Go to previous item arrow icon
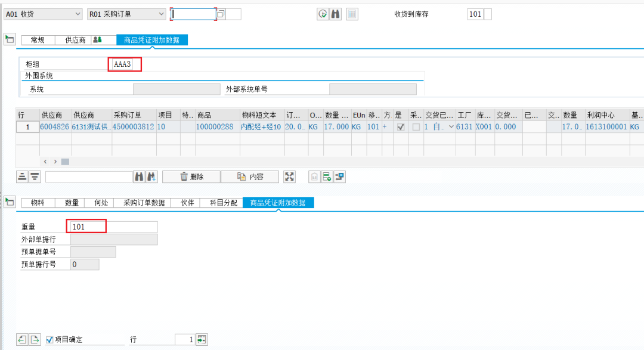 pyautogui.click(x=22, y=339)
